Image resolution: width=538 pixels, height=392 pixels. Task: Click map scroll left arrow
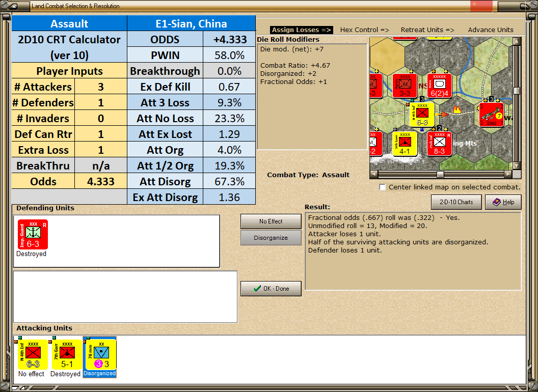click(374, 174)
